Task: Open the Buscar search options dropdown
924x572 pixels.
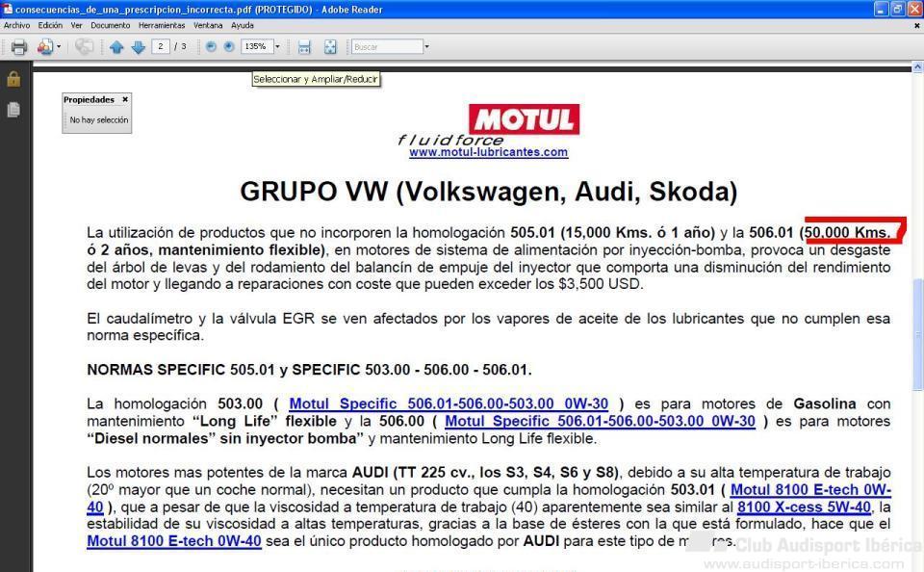Action: coord(426,46)
